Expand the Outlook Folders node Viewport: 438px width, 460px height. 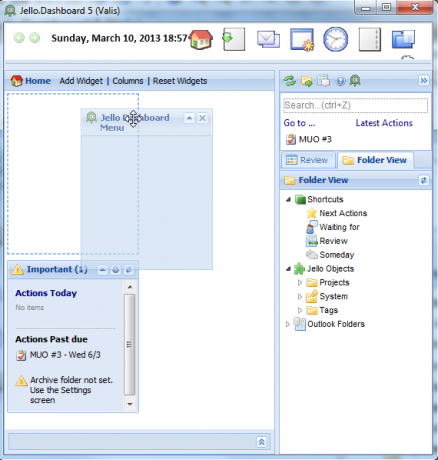point(288,324)
